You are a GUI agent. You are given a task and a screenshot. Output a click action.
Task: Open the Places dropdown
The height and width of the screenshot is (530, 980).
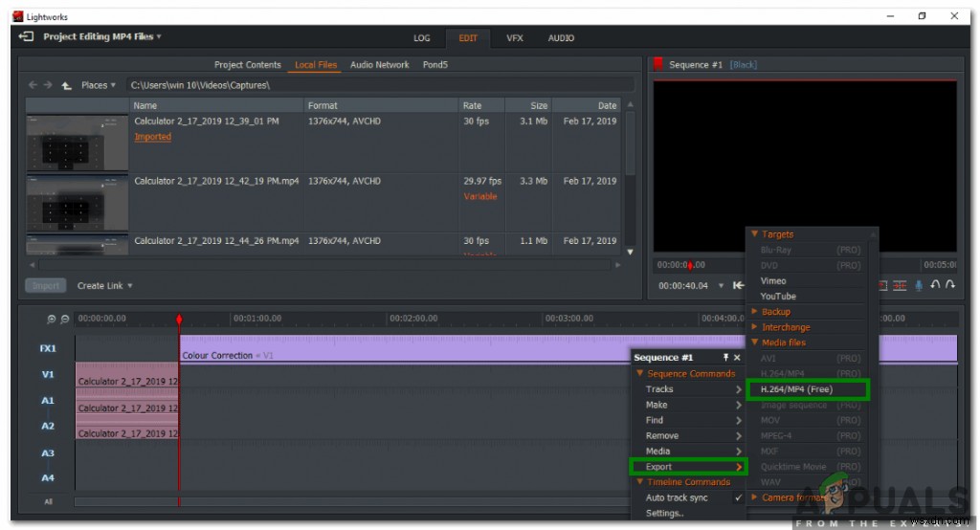coord(99,85)
